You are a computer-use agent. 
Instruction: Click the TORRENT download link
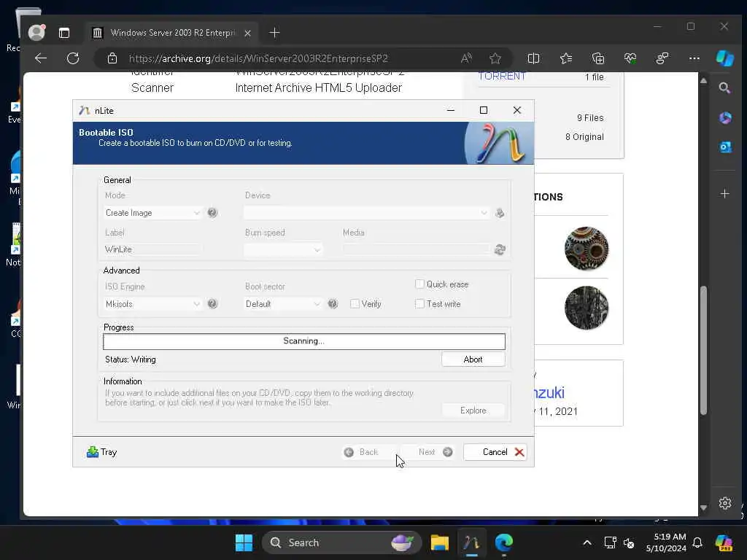click(502, 76)
